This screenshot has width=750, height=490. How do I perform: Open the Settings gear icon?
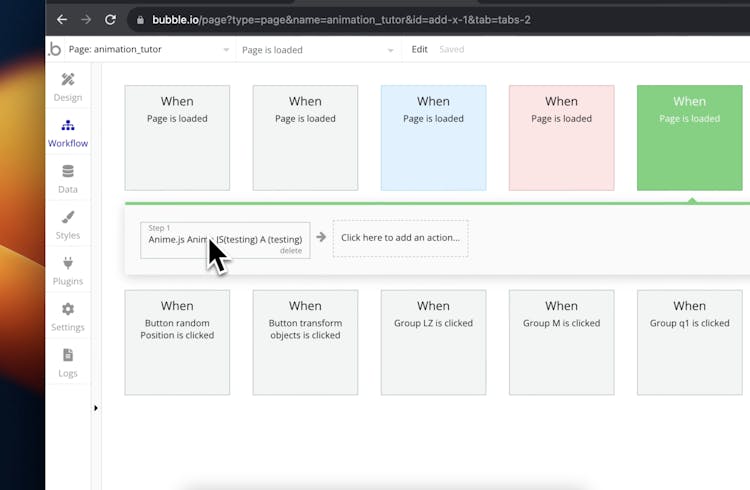click(68, 310)
